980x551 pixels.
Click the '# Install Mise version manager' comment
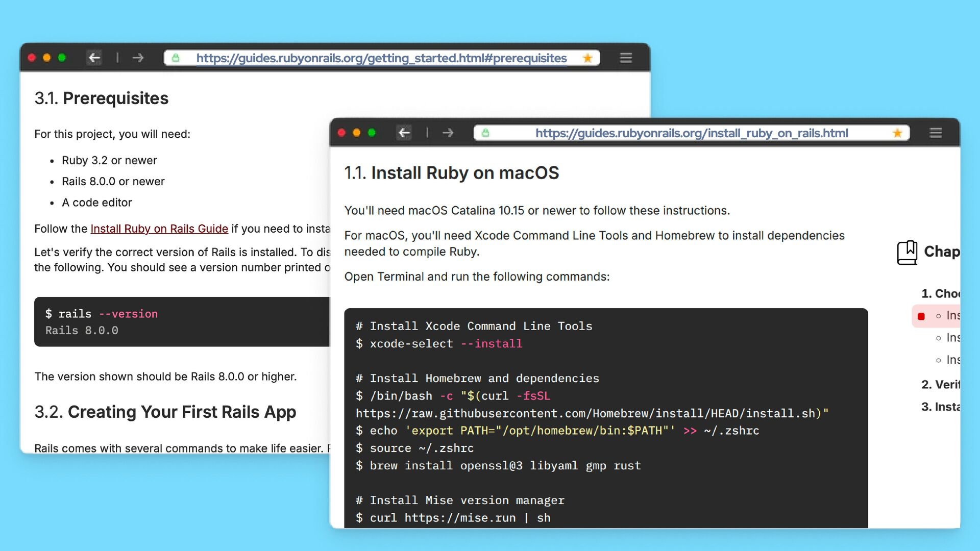pyautogui.click(x=460, y=500)
